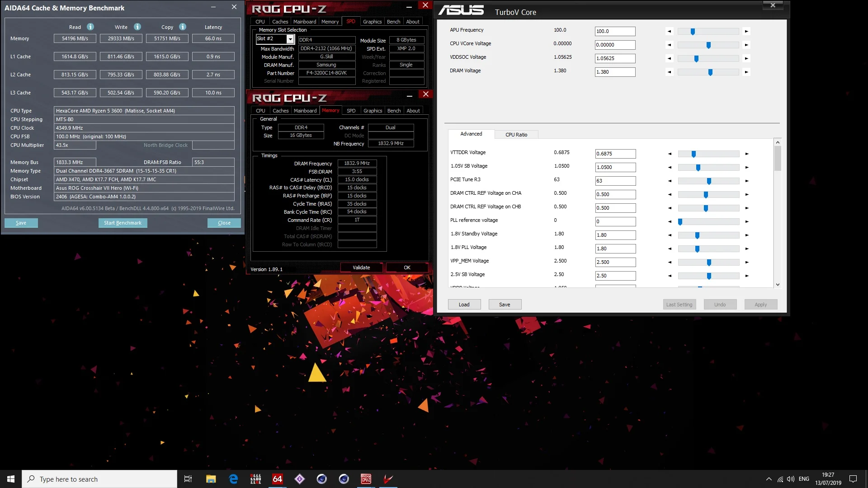Screen dimensions: 868x488
Task: Switch to Bench tab in lower CPU-Z
Action: point(394,111)
